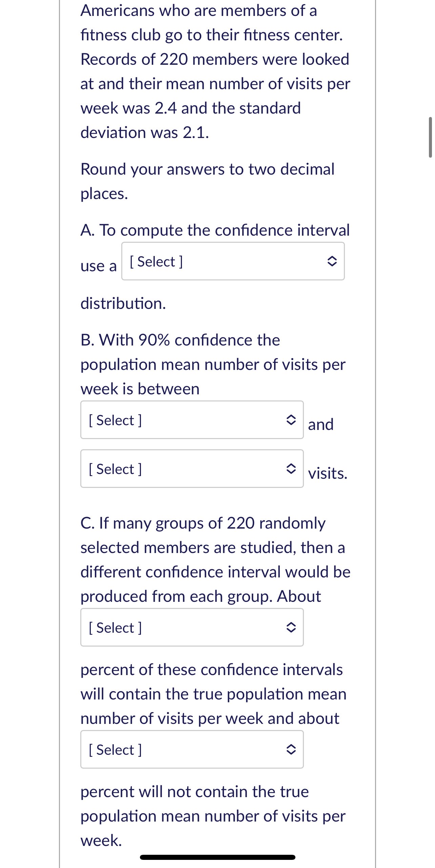Click the chevron on the first percent dropdown
The height and width of the screenshot is (868, 435).
point(291,628)
